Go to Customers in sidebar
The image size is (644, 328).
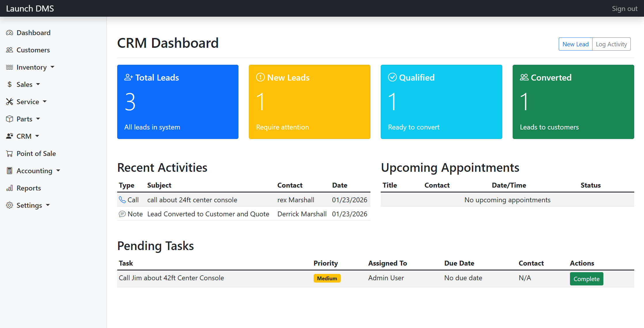(33, 50)
